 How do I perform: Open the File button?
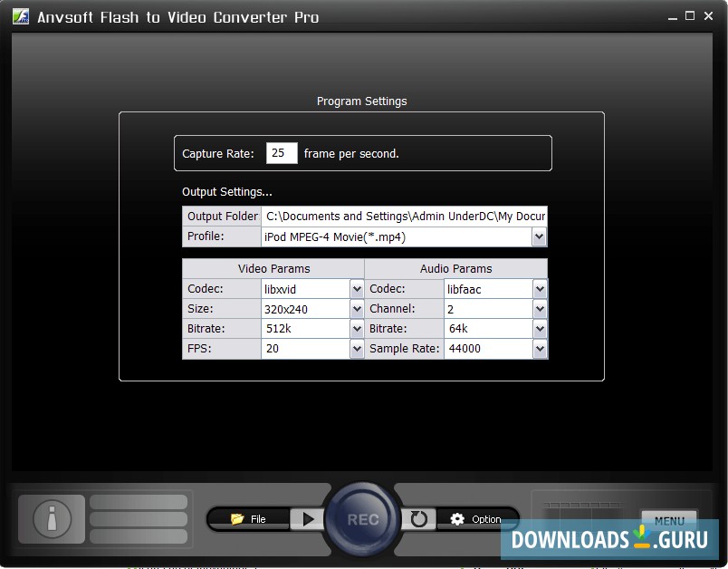tap(248, 519)
